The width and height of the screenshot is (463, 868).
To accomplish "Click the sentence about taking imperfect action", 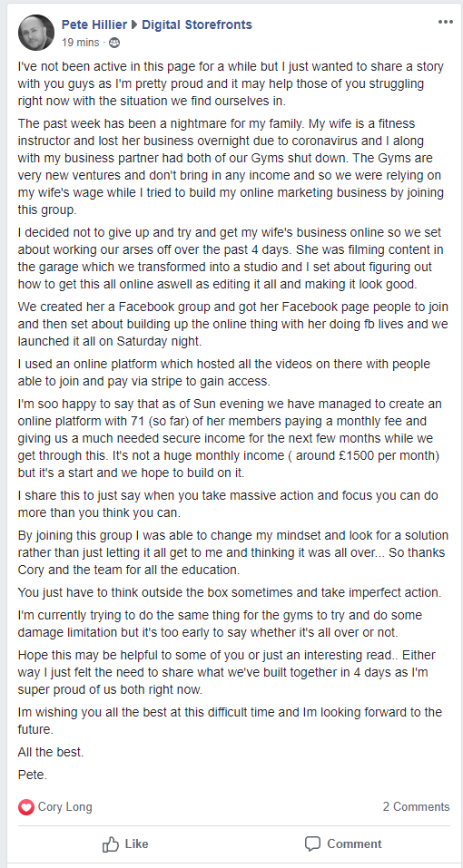I will (x=230, y=592).
